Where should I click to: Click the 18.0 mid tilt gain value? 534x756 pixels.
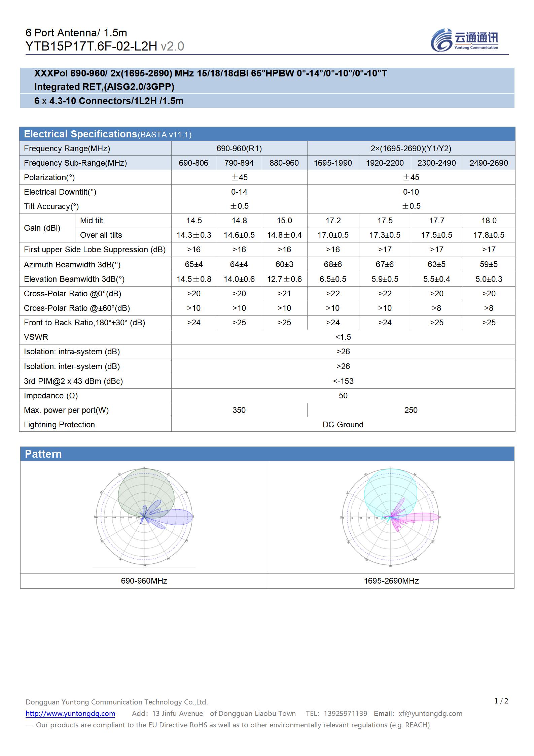489,221
